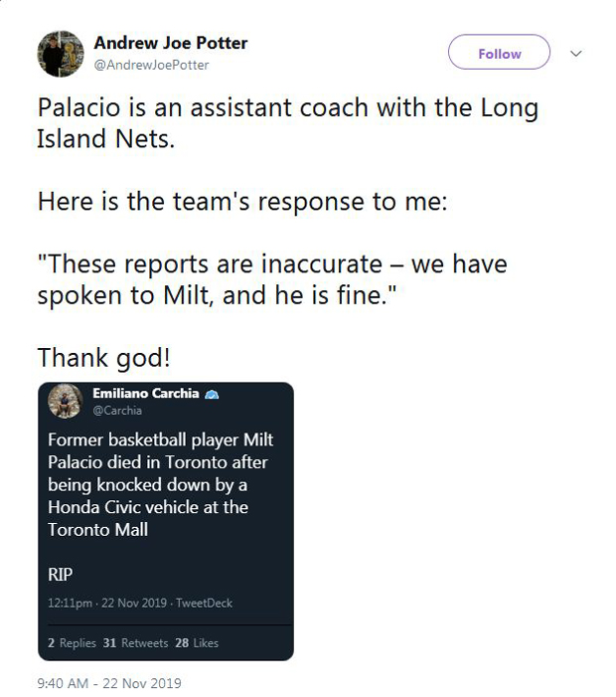The width and height of the screenshot is (616, 697).
Task: Open the Andrew Joe Potter display name link
Action: point(170,43)
